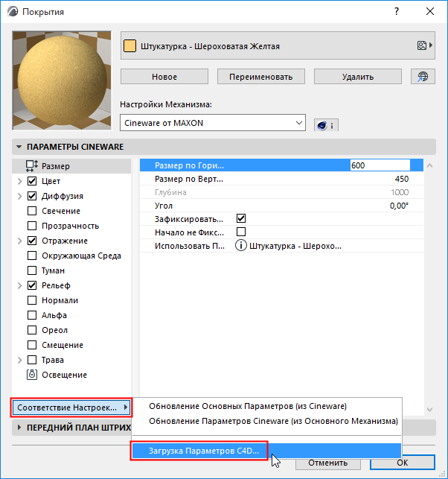Screen dimensions: 448x479
Task: Select the Размер по Верт… row
Action: (x=281, y=179)
